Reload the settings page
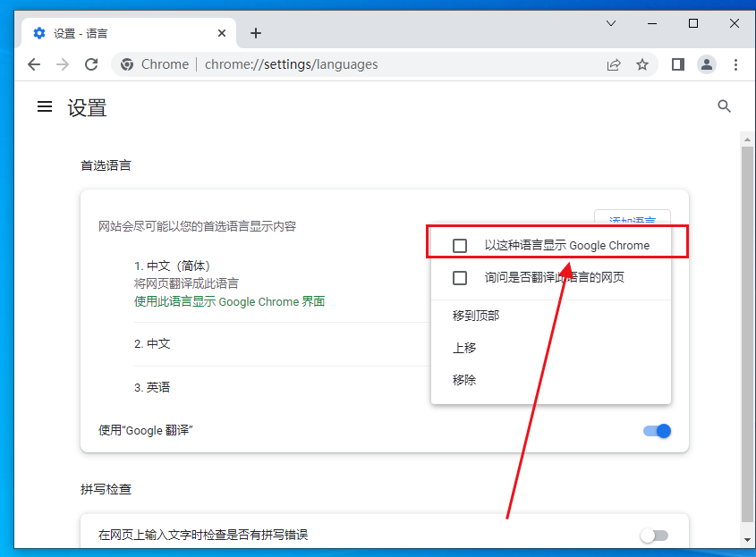 click(x=91, y=64)
